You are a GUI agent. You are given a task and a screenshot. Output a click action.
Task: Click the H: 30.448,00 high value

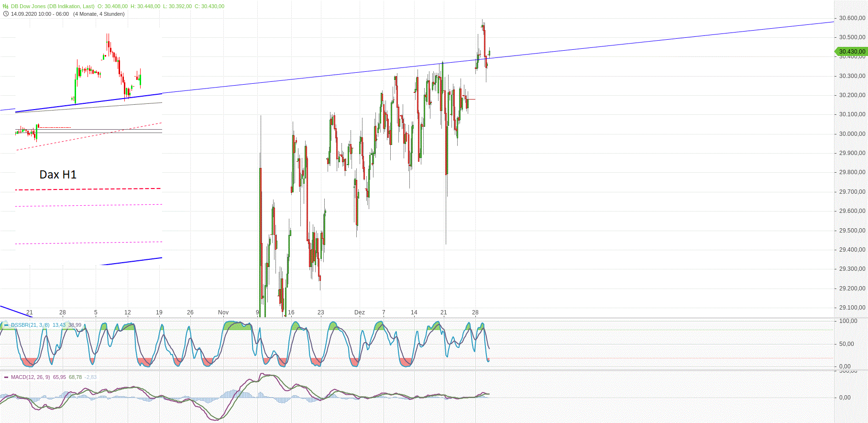[x=145, y=6]
